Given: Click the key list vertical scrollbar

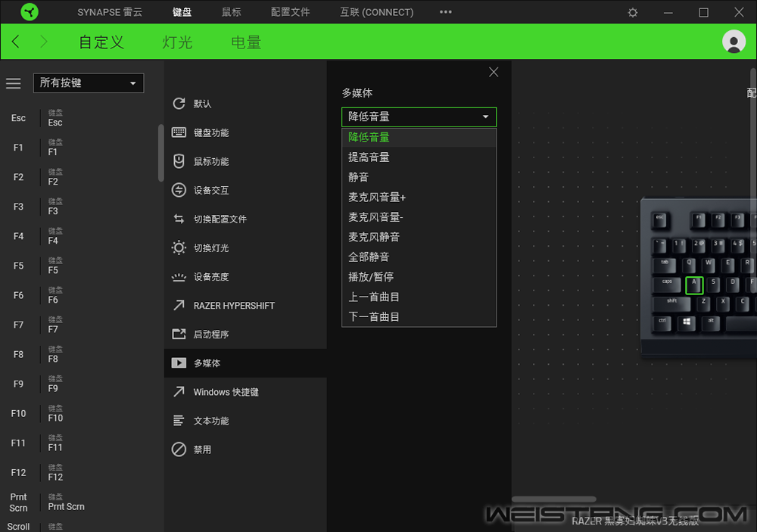Looking at the screenshot, I should 161,153.
